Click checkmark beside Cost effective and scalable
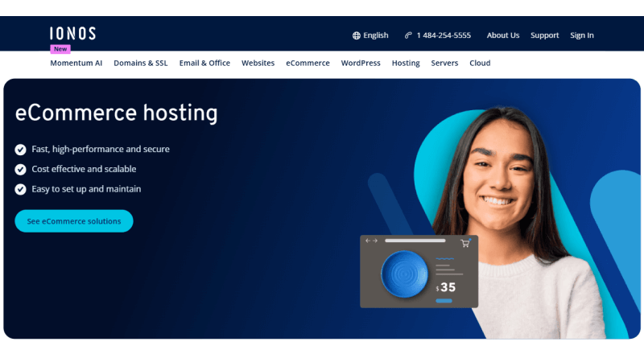The width and height of the screenshot is (644, 358). click(x=21, y=170)
